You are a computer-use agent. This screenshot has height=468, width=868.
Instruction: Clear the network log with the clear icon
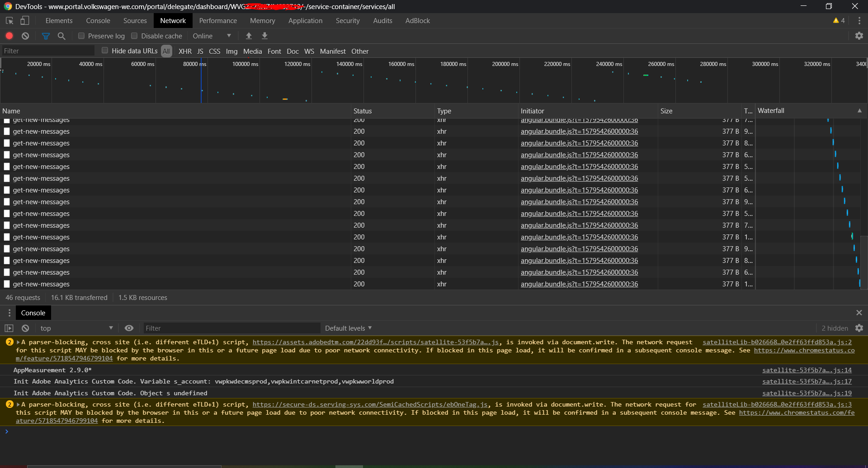[25, 36]
